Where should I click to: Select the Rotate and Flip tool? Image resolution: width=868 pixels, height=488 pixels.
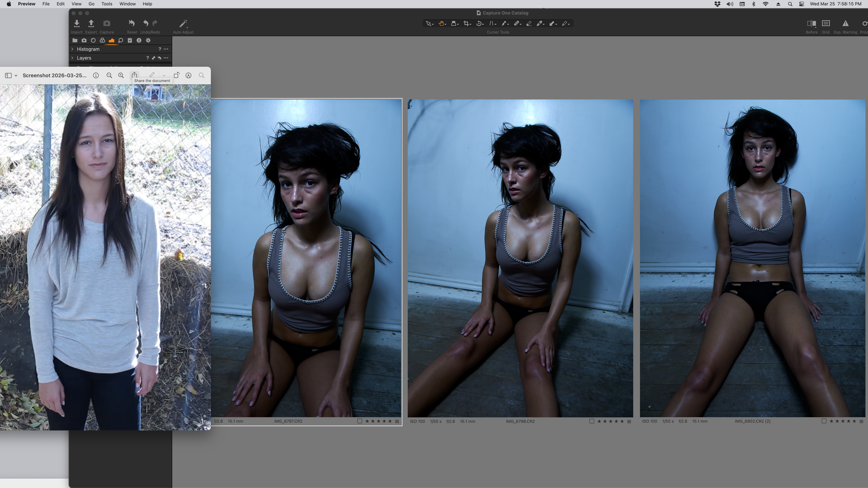pos(479,23)
